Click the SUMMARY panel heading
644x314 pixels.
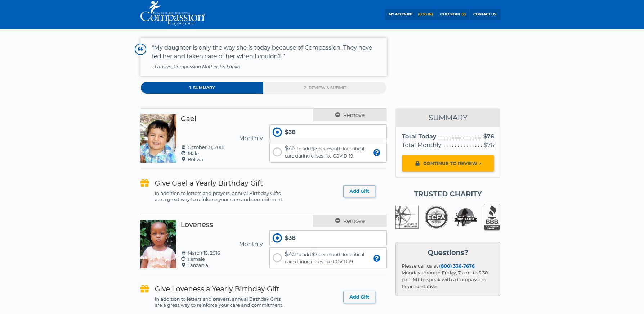point(448,118)
